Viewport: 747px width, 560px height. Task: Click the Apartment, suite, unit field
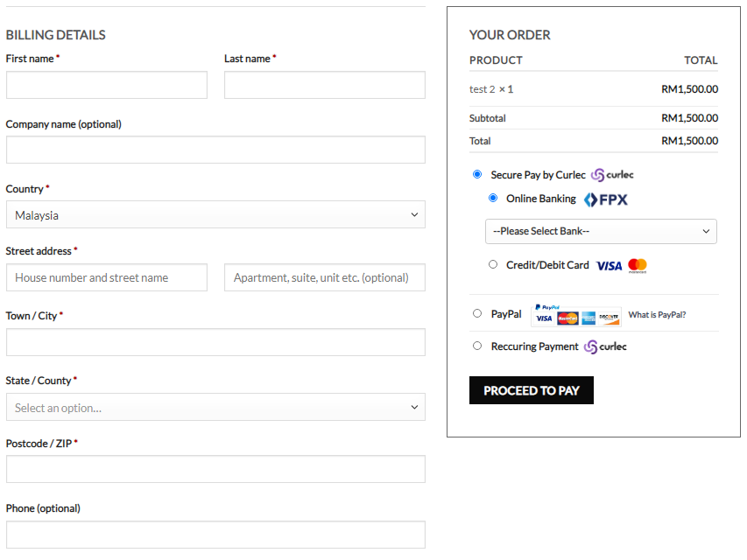pyautogui.click(x=325, y=277)
